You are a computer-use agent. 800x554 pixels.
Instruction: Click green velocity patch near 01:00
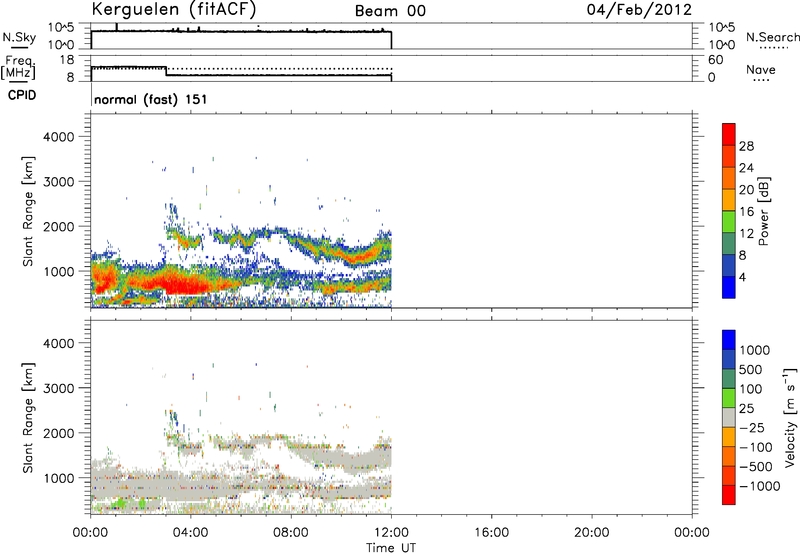[x=119, y=503]
